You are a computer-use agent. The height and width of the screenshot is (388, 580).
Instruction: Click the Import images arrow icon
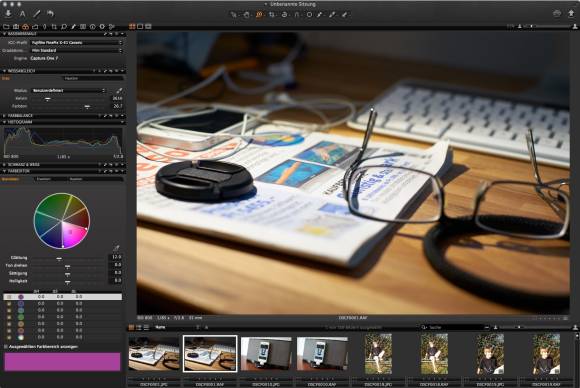pos(8,14)
